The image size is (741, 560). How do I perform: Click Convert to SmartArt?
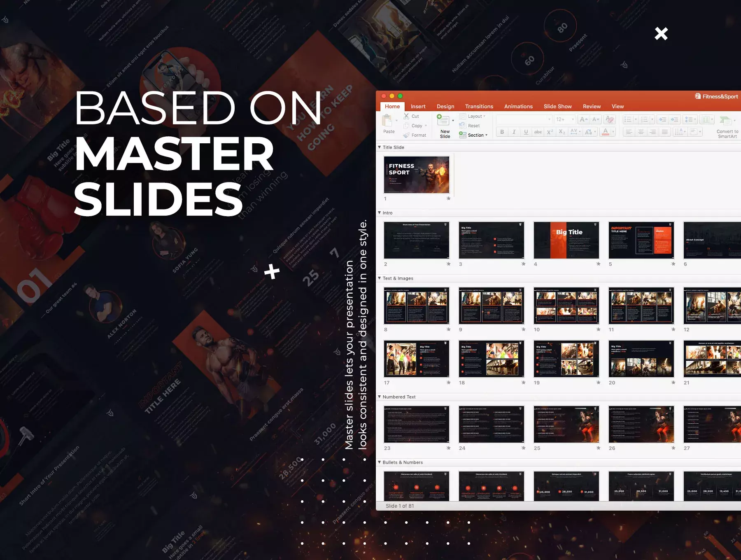[x=727, y=127]
